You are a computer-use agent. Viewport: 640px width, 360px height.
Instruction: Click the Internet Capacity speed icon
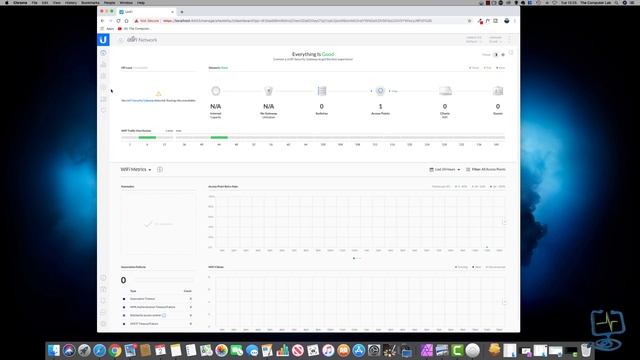[x=216, y=91]
